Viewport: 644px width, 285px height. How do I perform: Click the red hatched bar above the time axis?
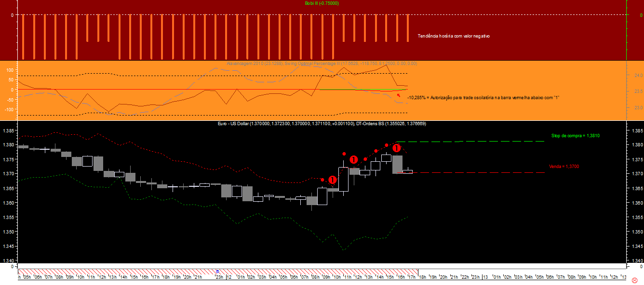218,272
